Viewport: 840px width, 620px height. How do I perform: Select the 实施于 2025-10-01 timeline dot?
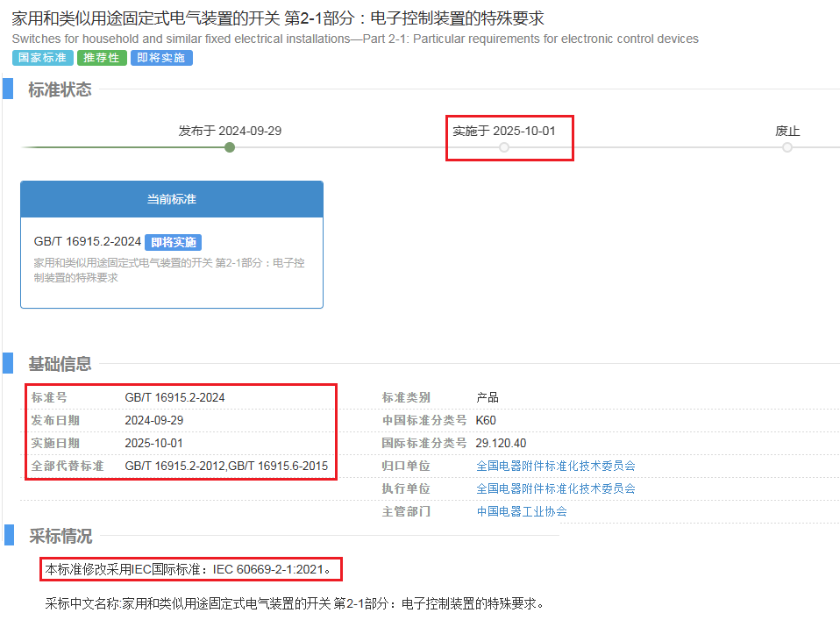tap(504, 147)
